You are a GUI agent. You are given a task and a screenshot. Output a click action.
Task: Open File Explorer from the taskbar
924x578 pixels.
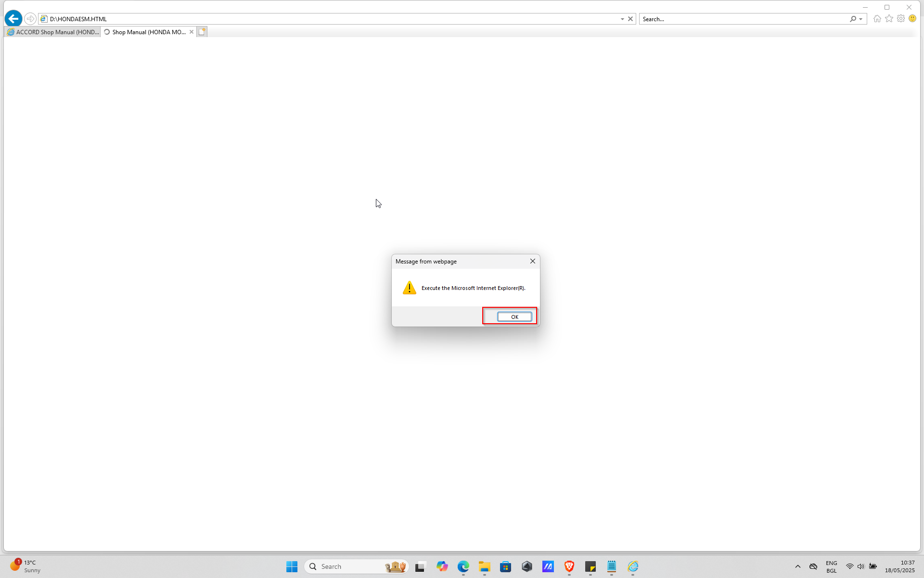tap(484, 566)
